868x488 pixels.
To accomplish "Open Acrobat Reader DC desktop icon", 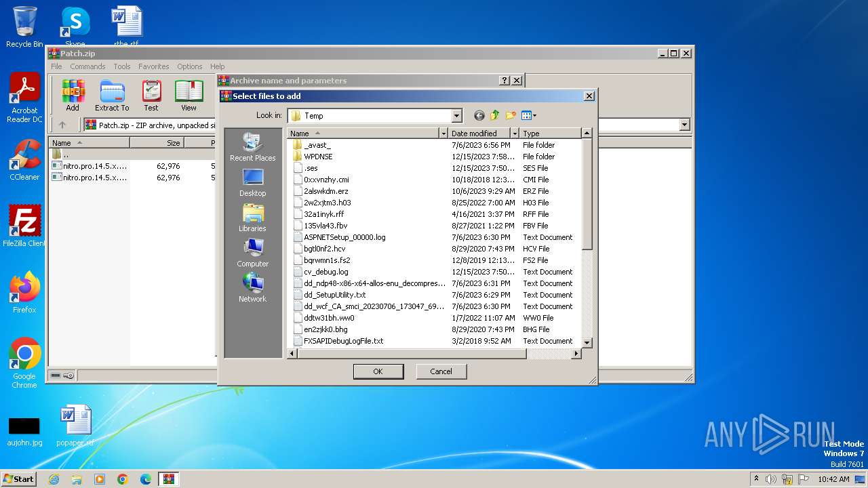I will 24,98.
